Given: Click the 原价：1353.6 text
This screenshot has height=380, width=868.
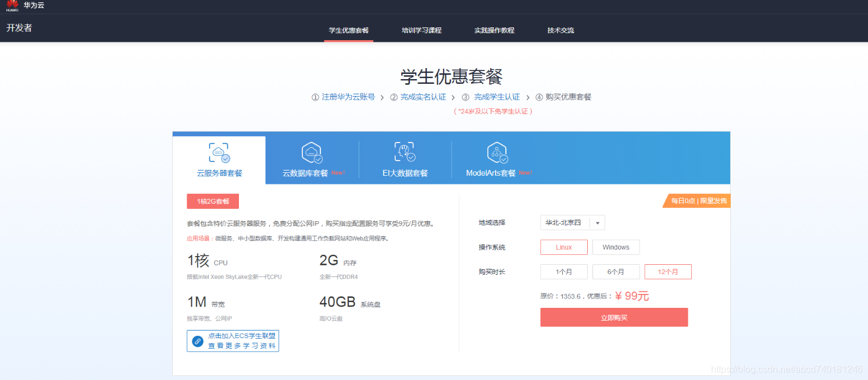Looking at the screenshot, I should coord(561,296).
